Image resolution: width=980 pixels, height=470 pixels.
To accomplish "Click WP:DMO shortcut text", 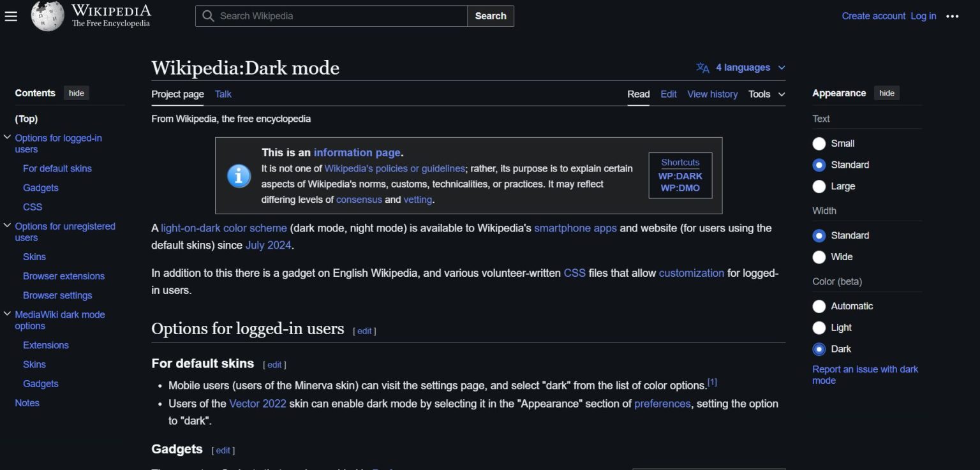I will pos(680,188).
